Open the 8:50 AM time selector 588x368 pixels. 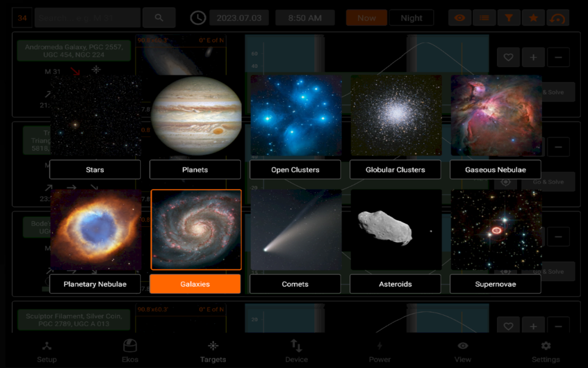coord(305,18)
